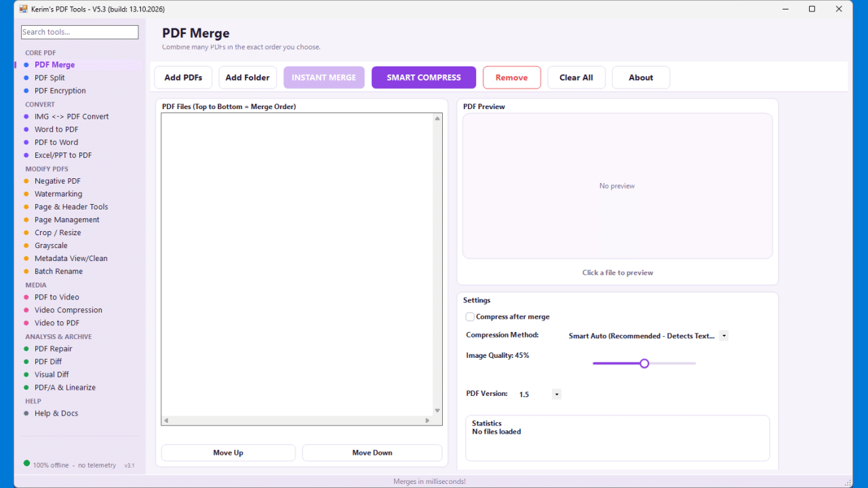Viewport: 868px width, 488px height.
Task: Click the Move Down button
Action: (x=372, y=453)
